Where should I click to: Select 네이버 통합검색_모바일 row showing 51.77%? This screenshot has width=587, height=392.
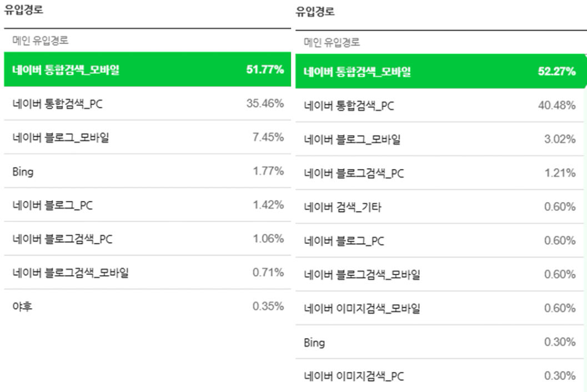pyautogui.click(x=147, y=70)
